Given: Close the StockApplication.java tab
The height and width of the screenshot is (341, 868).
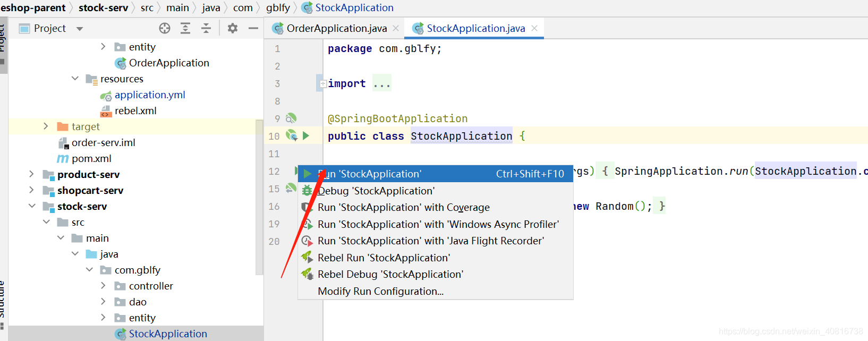Looking at the screenshot, I should (534, 28).
